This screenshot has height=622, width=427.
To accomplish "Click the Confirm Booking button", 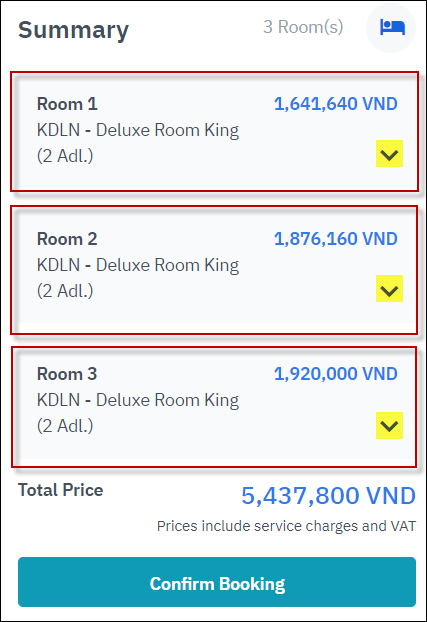I will pos(217,582).
